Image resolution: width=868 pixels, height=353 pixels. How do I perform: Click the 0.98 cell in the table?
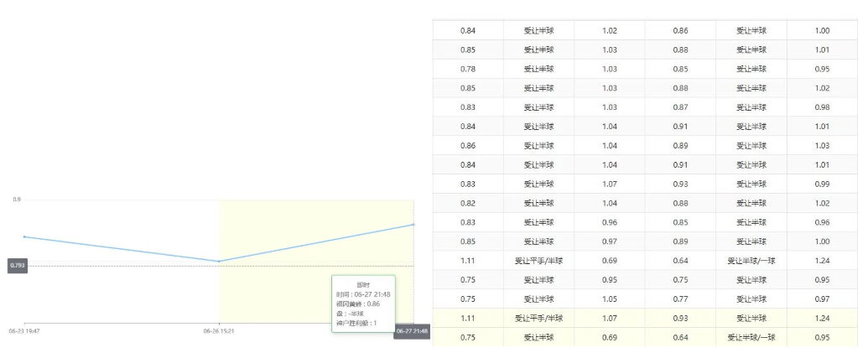[x=822, y=107]
